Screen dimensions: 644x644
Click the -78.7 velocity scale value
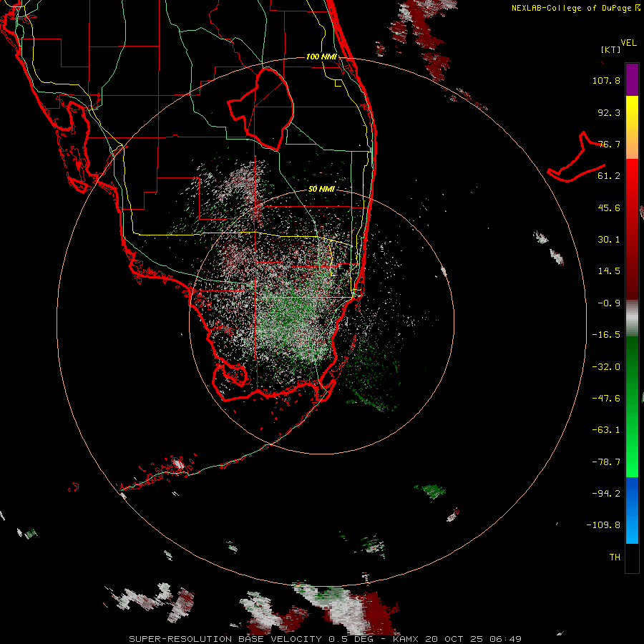coord(606,462)
